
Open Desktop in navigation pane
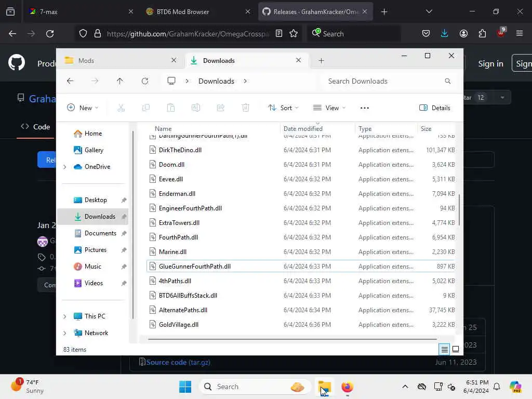click(96, 200)
